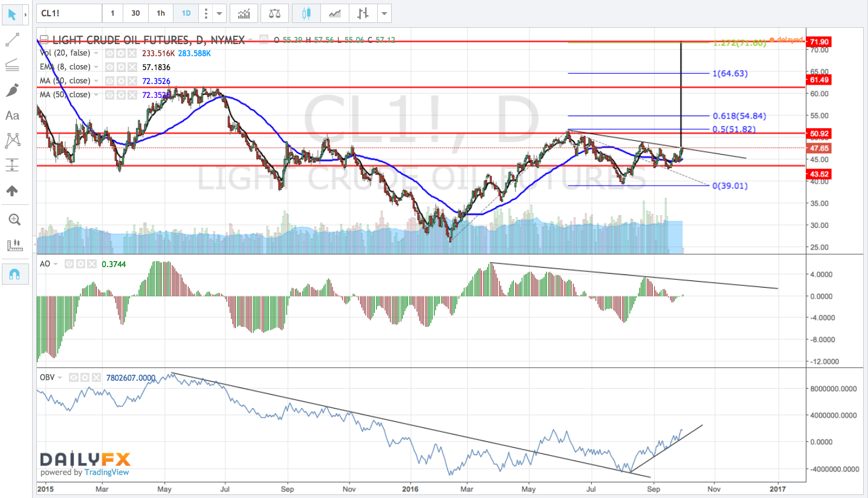The width and height of the screenshot is (868, 498).
Task: Switch to the 1h timeframe
Action: tap(160, 13)
